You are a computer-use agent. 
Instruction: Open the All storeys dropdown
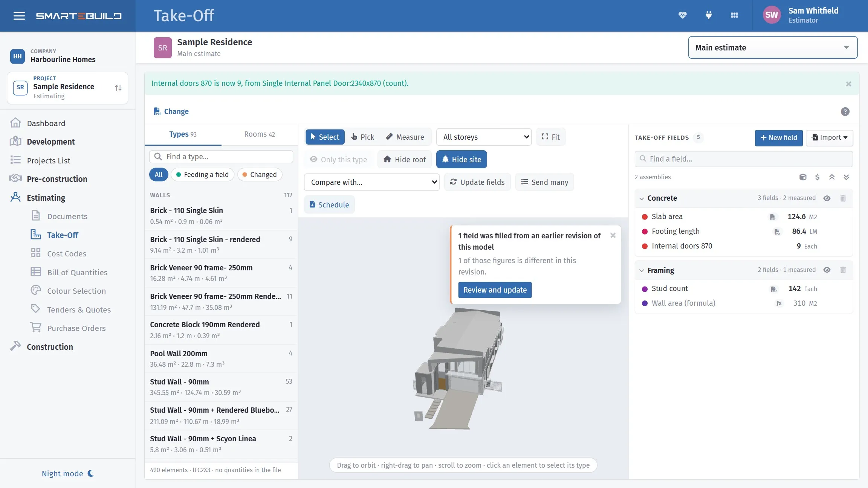(x=484, y=137)
